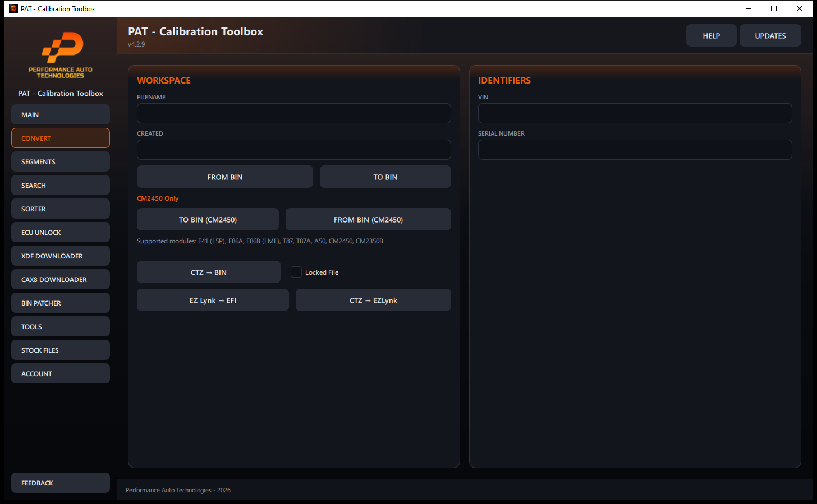Click the 'Performance Auto Technologies - 2026' footer
This screenshot has width=817, height=504.
tap(178, 490)
